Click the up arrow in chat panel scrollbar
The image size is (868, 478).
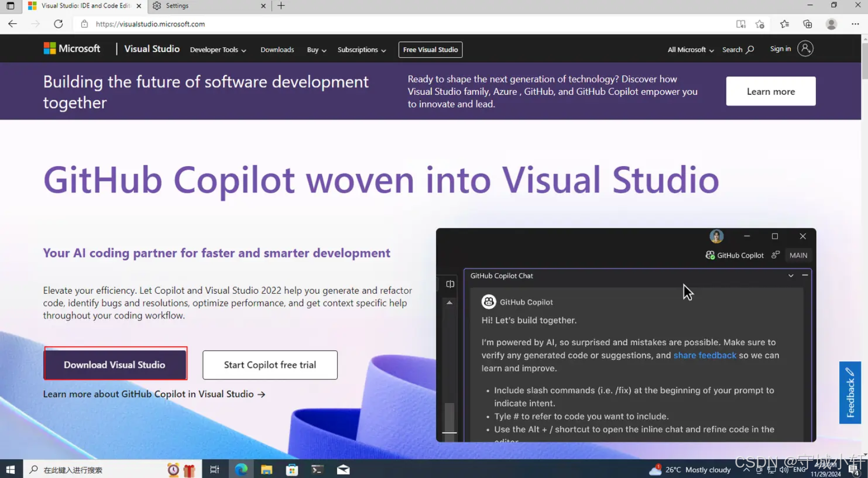point(449,303)
